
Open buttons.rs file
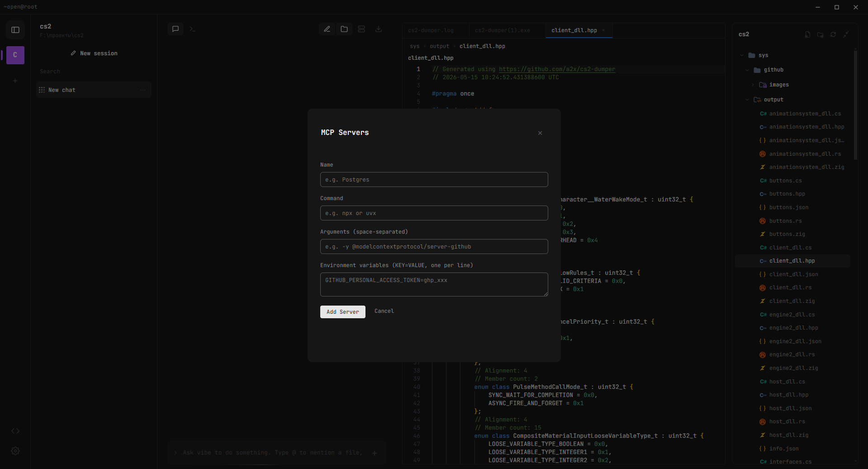pyautogui.click(x=785, y=221)
